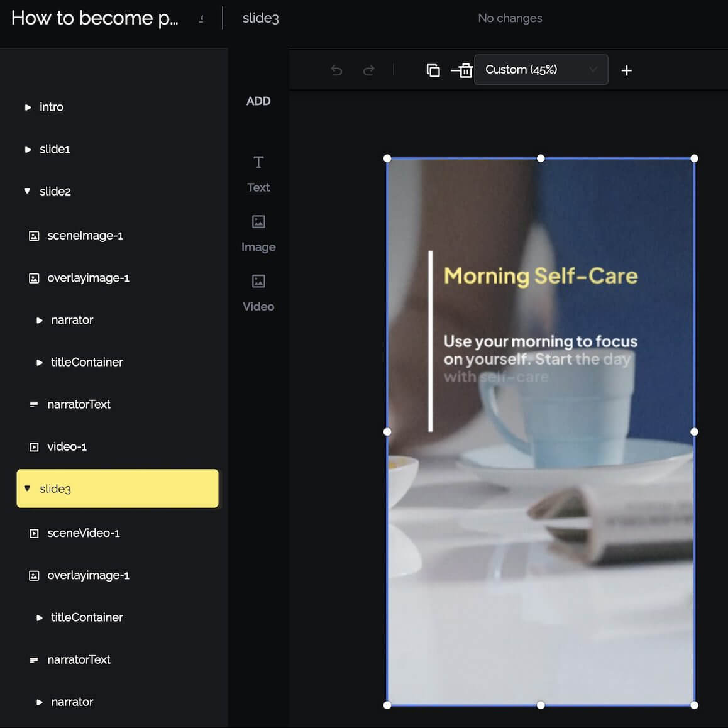Add a Text element
The height and width of the screenshot is (728, 728).
tap(258, 174)
